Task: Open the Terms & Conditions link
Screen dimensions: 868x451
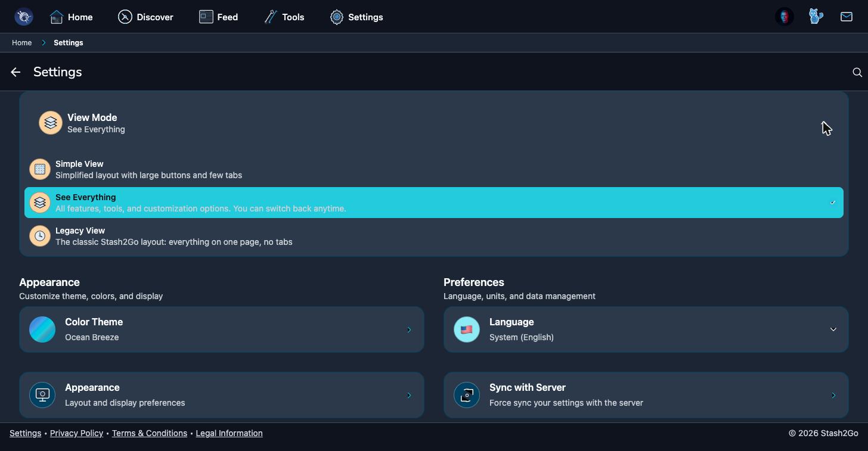Action: point(150,433)
